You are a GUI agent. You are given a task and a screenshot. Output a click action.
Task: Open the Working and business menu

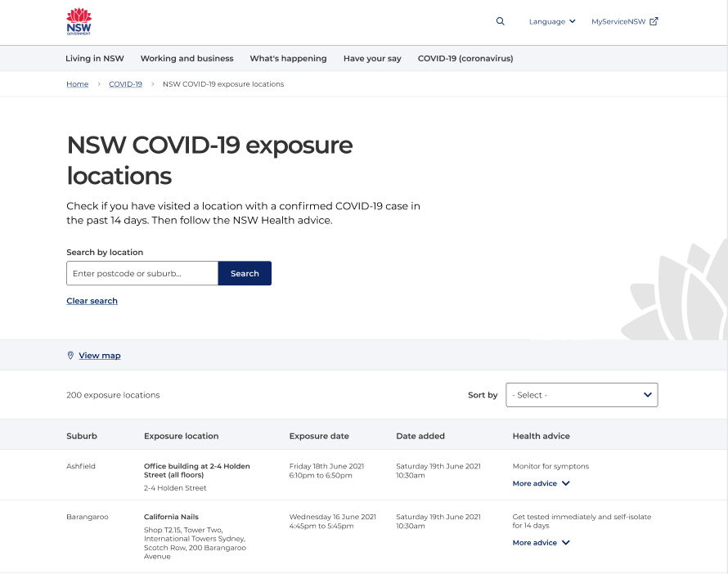(186, 59)
